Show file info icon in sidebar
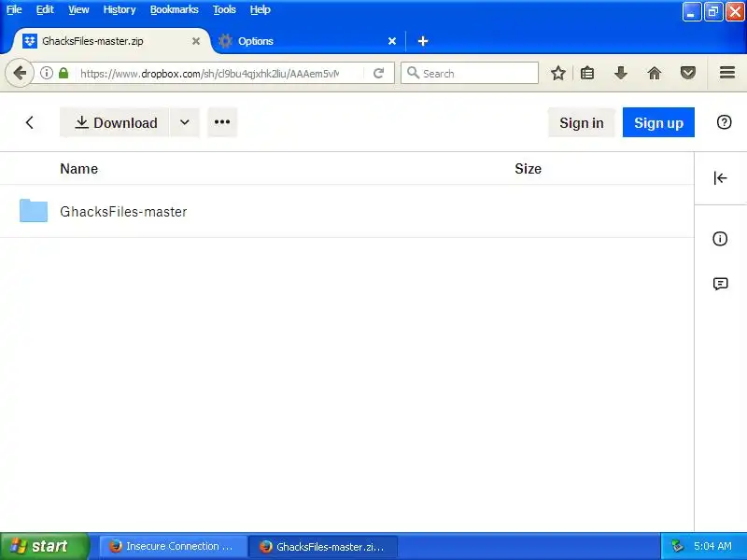Viewport: 747px width, 560px height. 720,239
